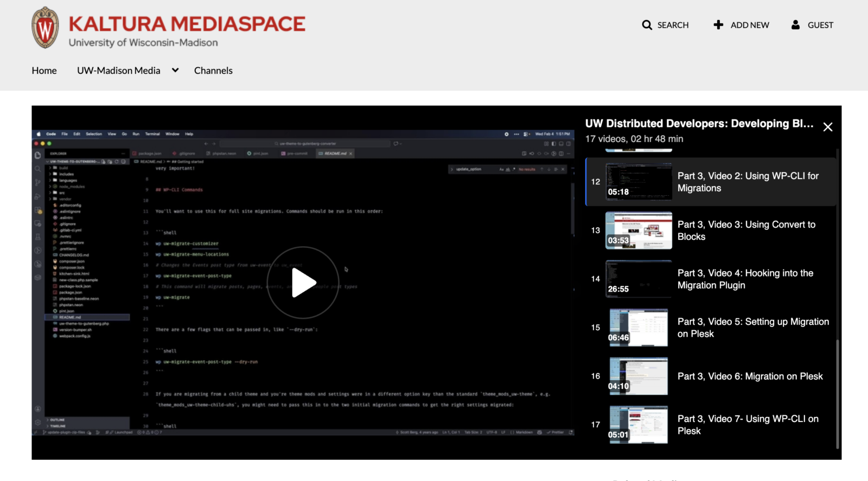Click the playlist index number 17
868x481 pixels.
tap(596, 425)
